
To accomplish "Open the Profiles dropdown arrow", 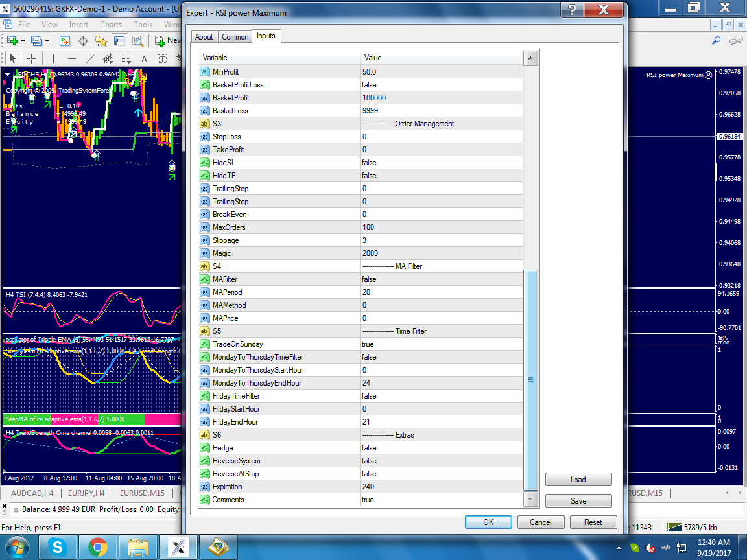I will [x=47, y=41].
